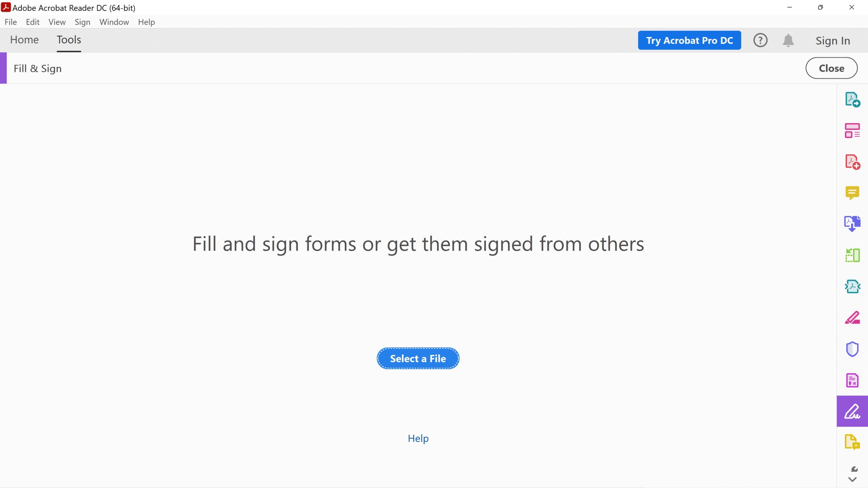Switch to the Home tab

(24, 40)
